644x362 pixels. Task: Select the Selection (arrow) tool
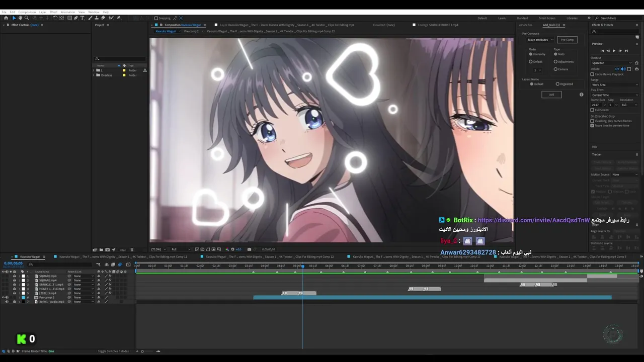(x=14, y=18)
